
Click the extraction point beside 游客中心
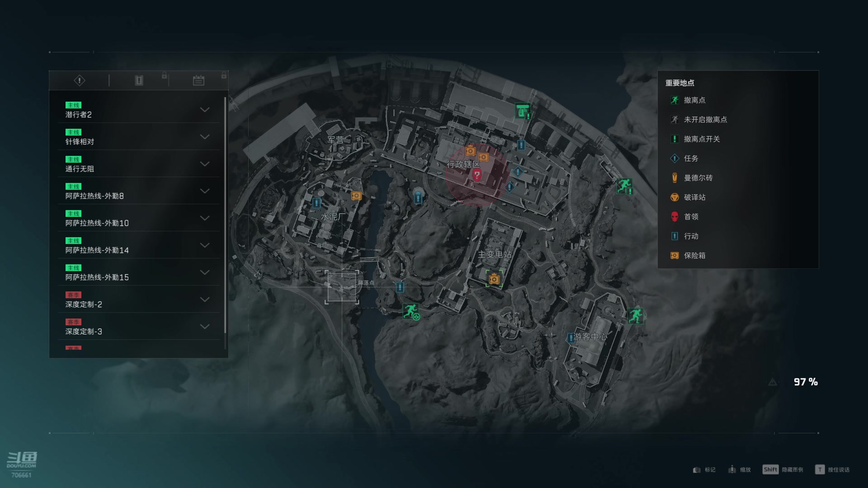pyautogui.click(x=635, y=315)
